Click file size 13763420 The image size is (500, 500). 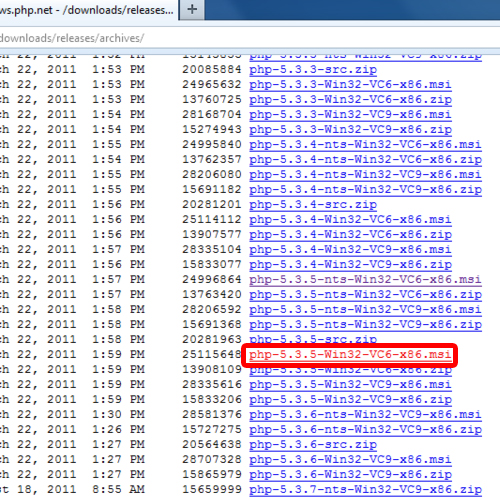212,294
